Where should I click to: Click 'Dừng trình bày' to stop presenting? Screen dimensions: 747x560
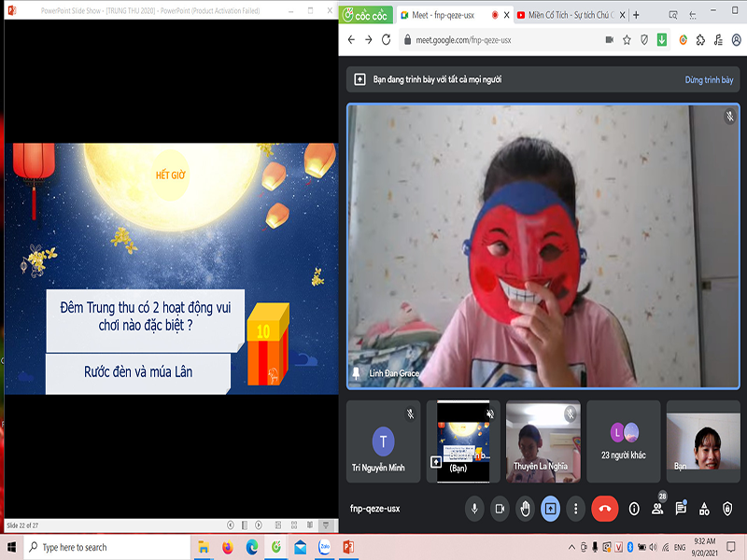pos(709,80)
